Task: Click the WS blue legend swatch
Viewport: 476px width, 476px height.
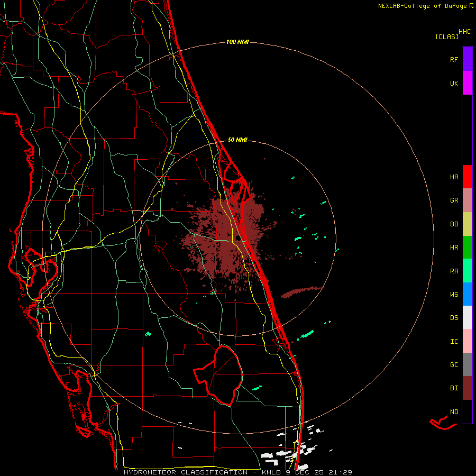Action: tap(467, 294)
